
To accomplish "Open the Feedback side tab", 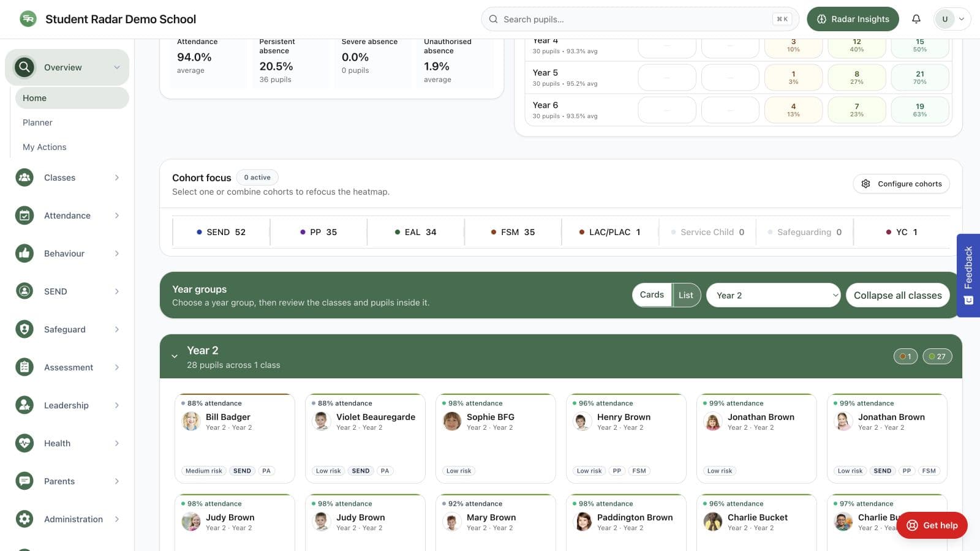I will tap(968, 275).
